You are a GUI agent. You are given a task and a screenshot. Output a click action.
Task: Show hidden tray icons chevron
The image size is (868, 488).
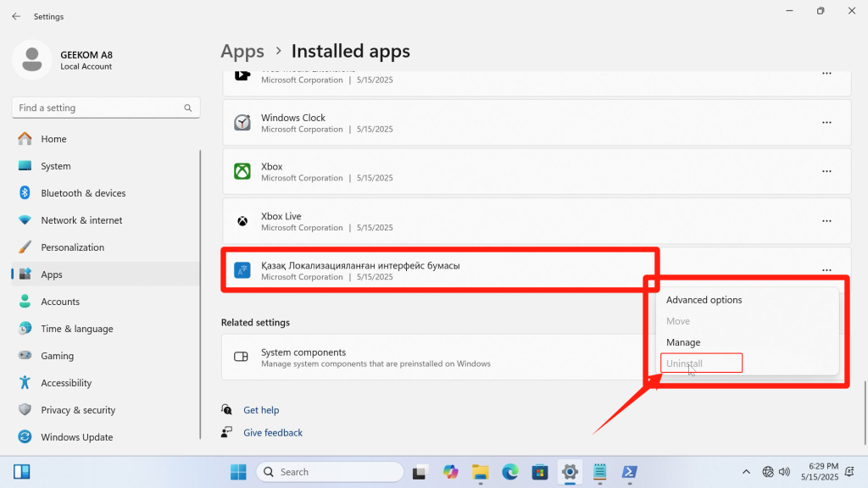pos(746,472)
